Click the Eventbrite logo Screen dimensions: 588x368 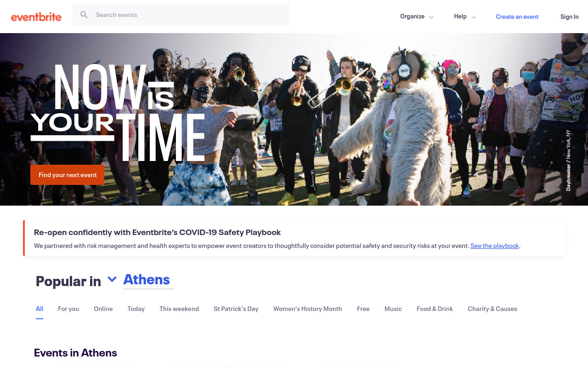click(36, 17)
